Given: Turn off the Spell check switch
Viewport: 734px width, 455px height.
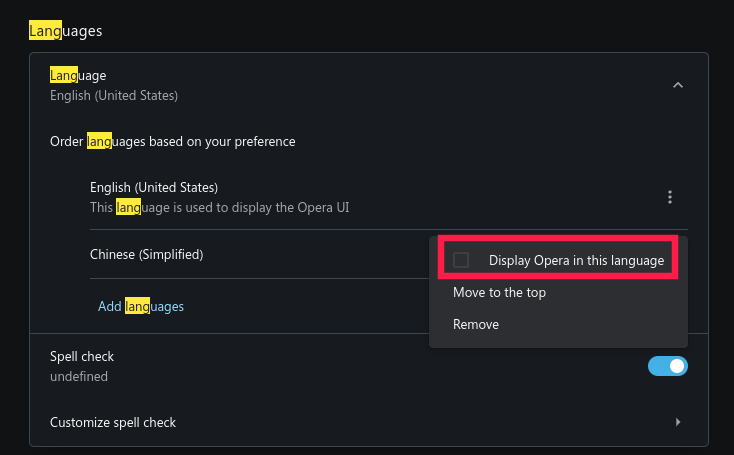Looking at the screenshot, I should click(668, 366).
